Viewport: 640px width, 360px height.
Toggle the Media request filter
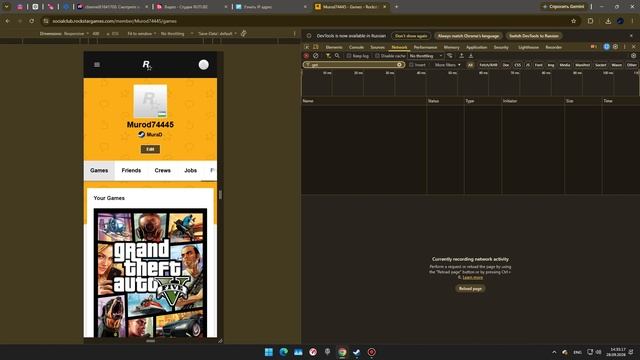[x=565, y=65]
